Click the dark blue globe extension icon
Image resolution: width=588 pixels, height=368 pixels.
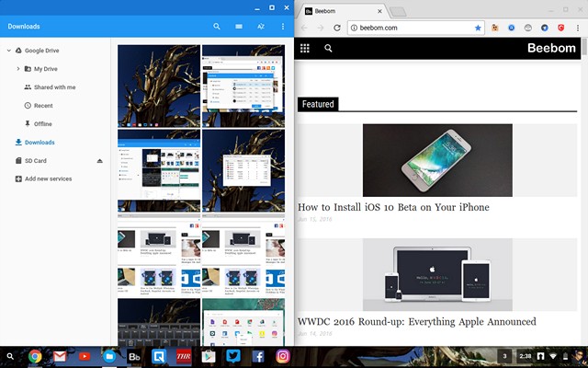[x=545, y=28]
